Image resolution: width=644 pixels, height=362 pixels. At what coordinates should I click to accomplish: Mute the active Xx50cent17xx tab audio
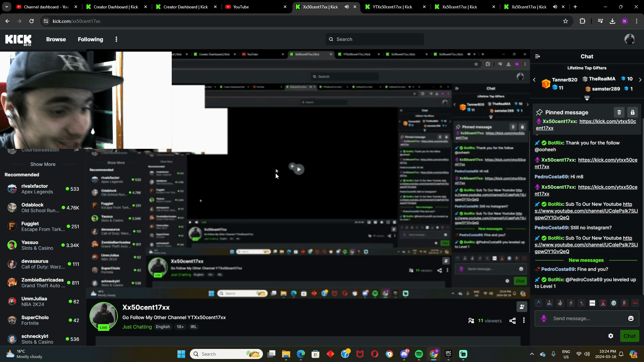point(347,7)
